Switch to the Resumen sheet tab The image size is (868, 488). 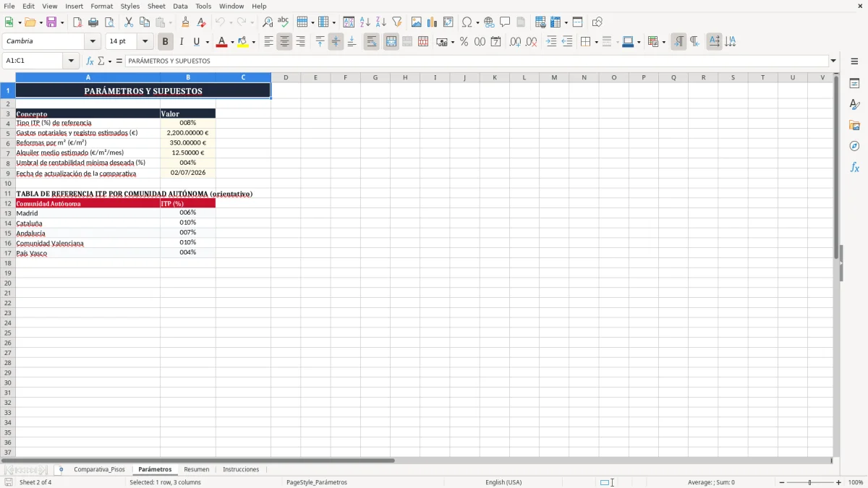pos(197,469)
